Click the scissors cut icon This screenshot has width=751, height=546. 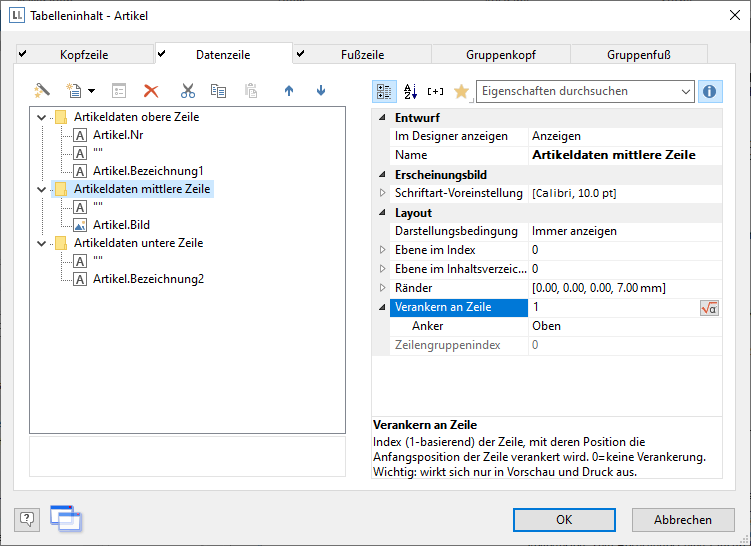point(187,91)
